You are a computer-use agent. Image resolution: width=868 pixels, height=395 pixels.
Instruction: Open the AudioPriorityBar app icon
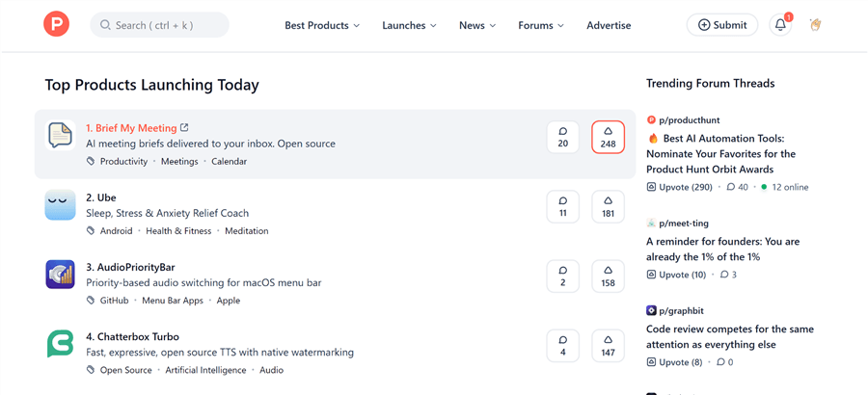(61, 275)
